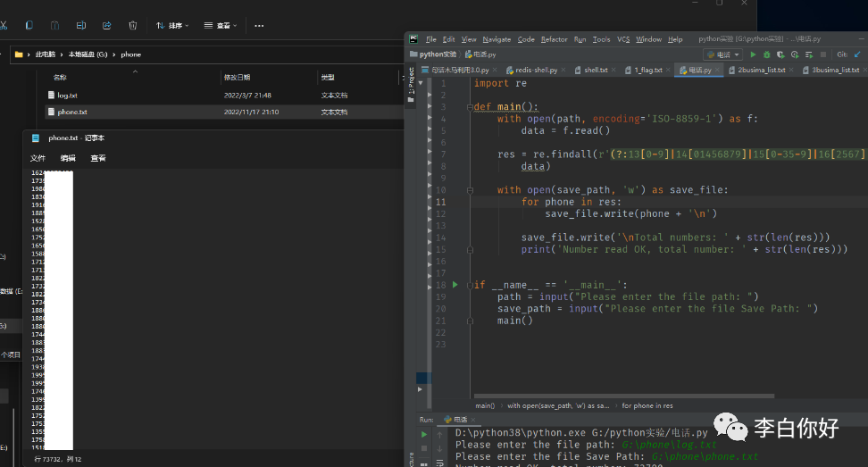
Task: Click the Debug bug icon in PyCharm toolbar
Action: pyautogui.click(x=767, y=54)
